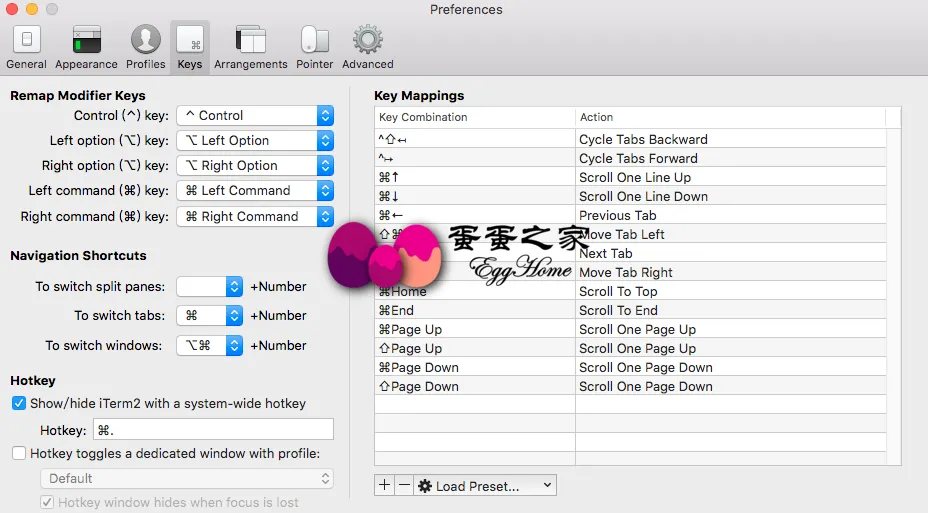Click the minus icon to remove key mapping
The image size is (928, 513).
pyautogui.click(x=404, y=486)
